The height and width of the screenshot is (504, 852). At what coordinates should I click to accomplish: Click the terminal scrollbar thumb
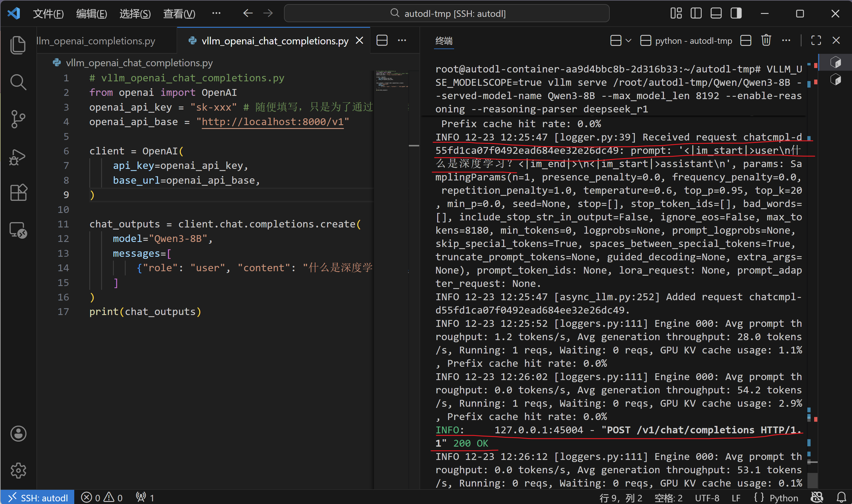click(x=812, y=480)
